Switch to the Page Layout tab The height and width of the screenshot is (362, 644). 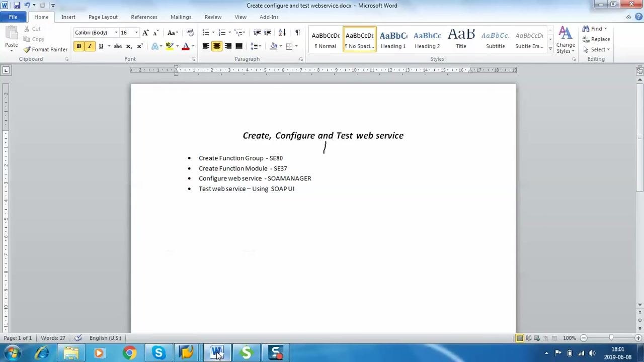click(x=103, y=17)
